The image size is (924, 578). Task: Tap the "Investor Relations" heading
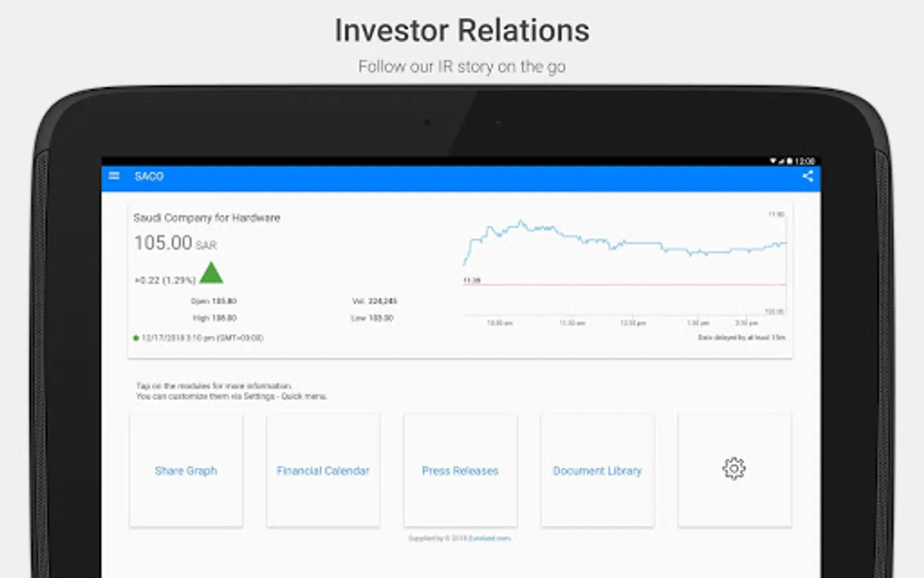462,30
